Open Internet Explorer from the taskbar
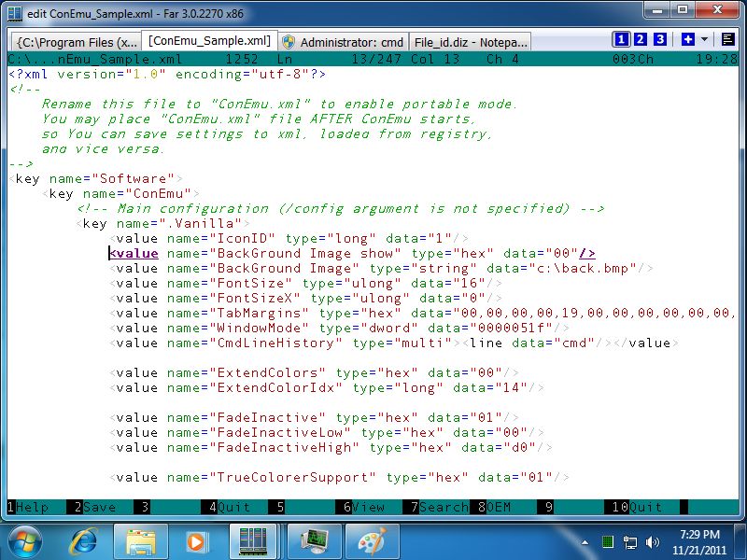This screenshot has width=747, height=560. 85,540
